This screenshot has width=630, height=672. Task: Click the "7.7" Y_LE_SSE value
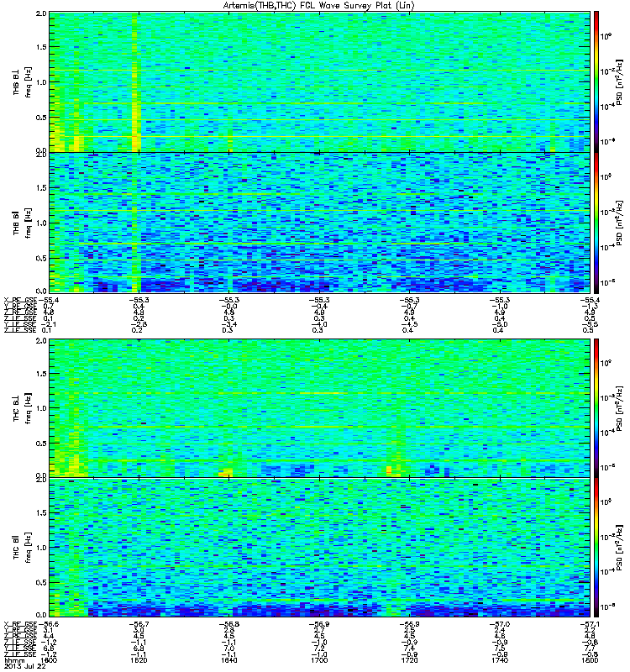[x=591, y=648]
